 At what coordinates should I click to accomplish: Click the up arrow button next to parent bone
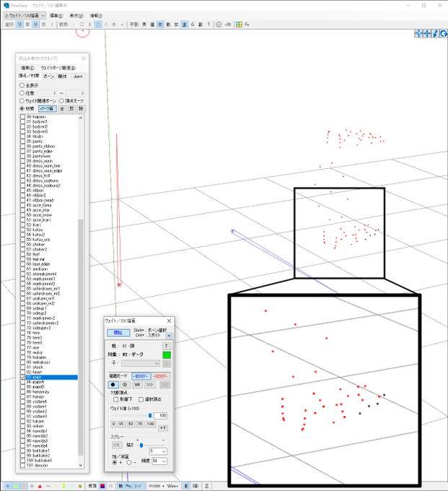167,346
